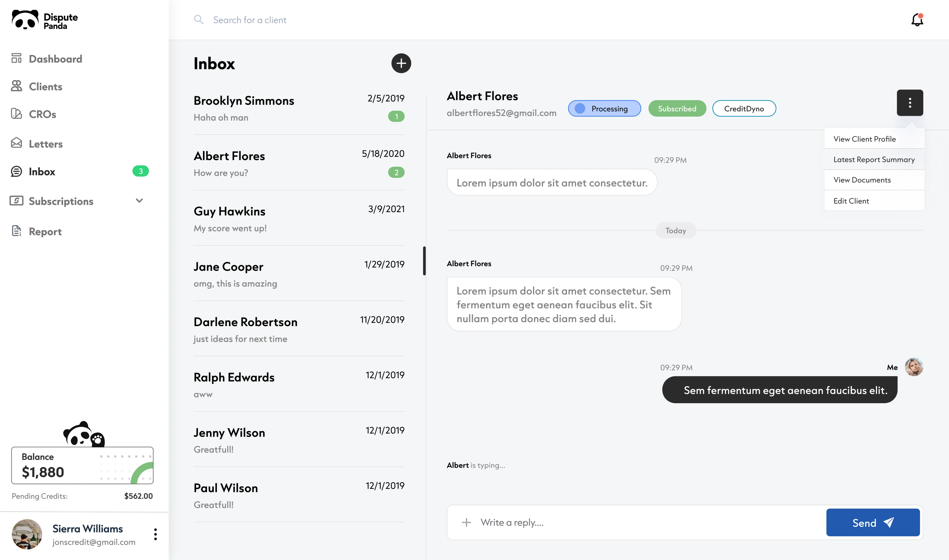Open the Report document icon
Image resolution: width=949 pixels, height=560 pixels.
(16, 231)
